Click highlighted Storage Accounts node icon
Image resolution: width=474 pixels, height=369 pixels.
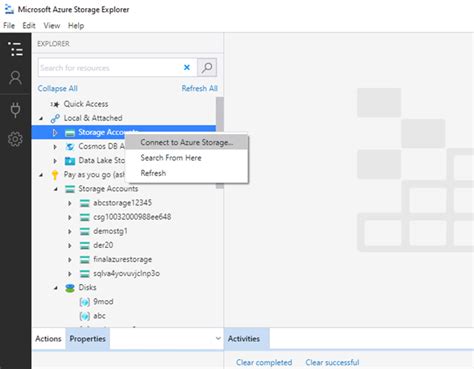[70, 133]
